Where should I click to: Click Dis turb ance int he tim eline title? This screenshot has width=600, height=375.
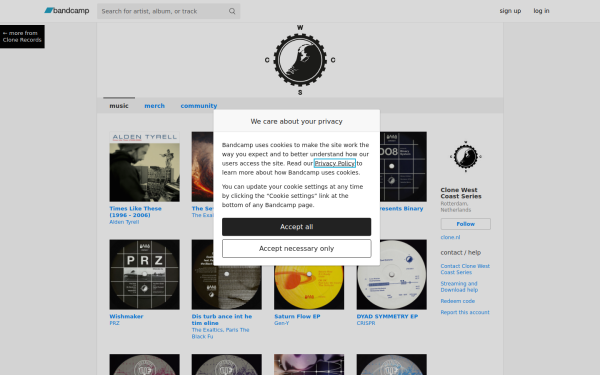click(222, 320)
